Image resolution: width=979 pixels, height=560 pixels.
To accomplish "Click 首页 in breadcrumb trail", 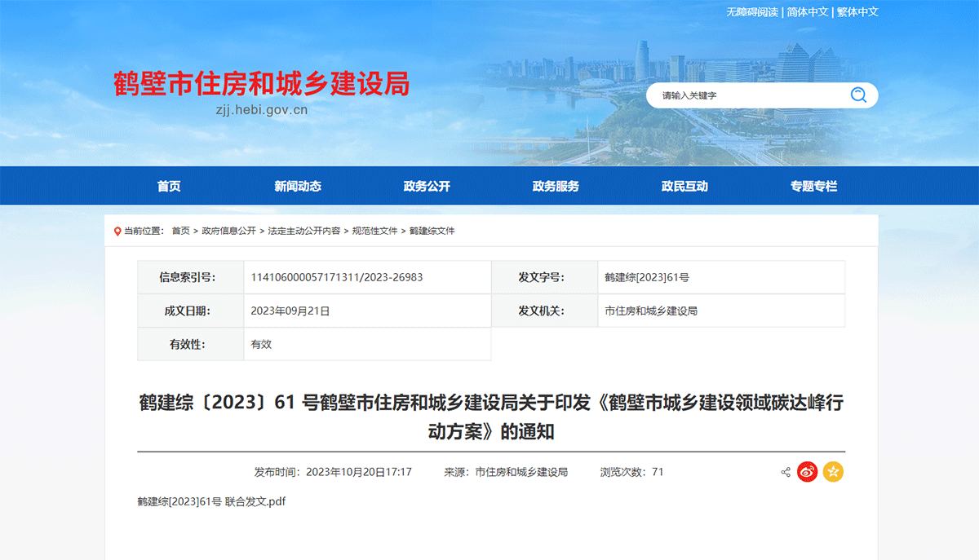I will (x=180, y=231).
